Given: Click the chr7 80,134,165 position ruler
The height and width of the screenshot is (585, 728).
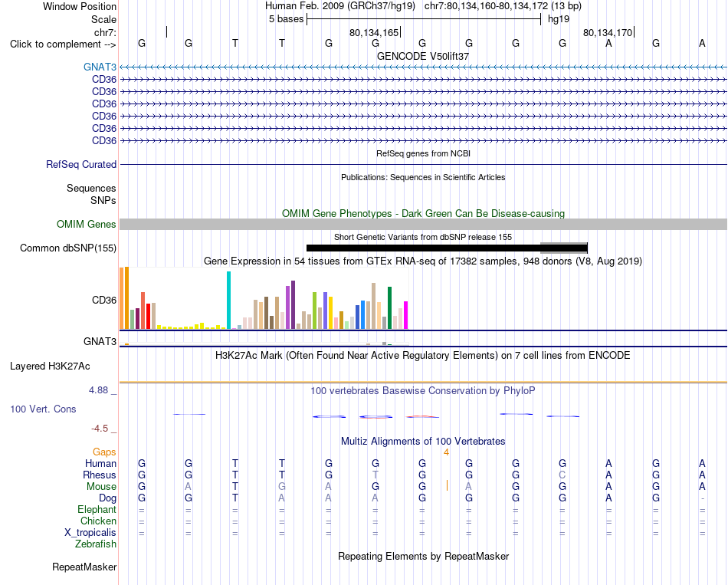Looking at the screenshot, I should point(374,32).
